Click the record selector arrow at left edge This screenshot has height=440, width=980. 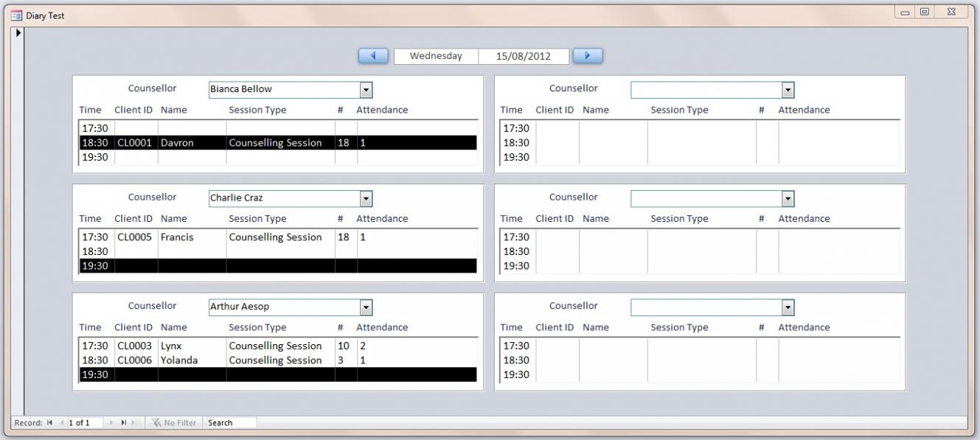tap(18, 33)
